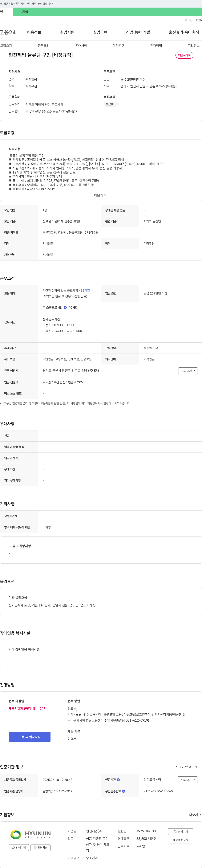Click the 열람차단 block button
Screen dimensions: 202x868
(41, 847)
